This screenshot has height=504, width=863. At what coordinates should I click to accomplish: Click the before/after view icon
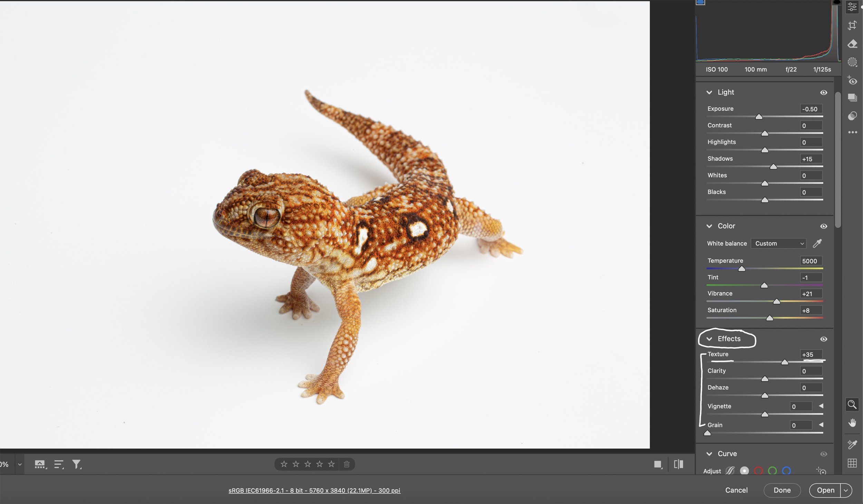(678, 464)
